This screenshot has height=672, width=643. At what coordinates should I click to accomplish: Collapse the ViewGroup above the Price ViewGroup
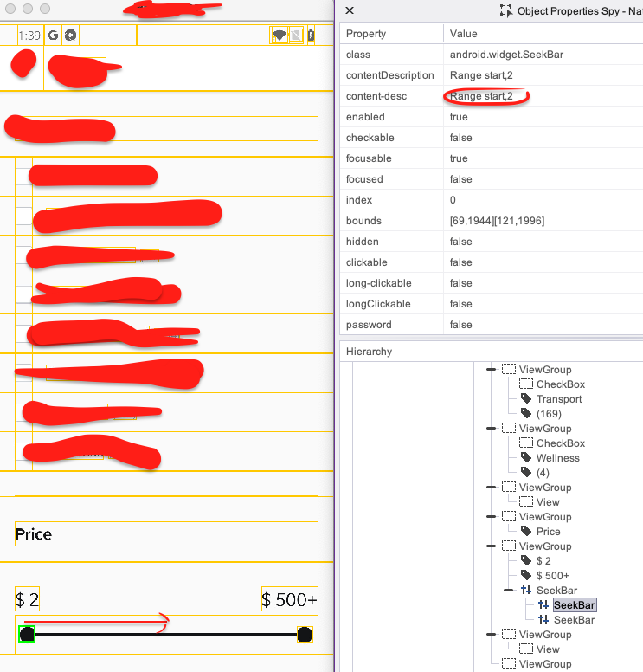(x=491, y=488)
